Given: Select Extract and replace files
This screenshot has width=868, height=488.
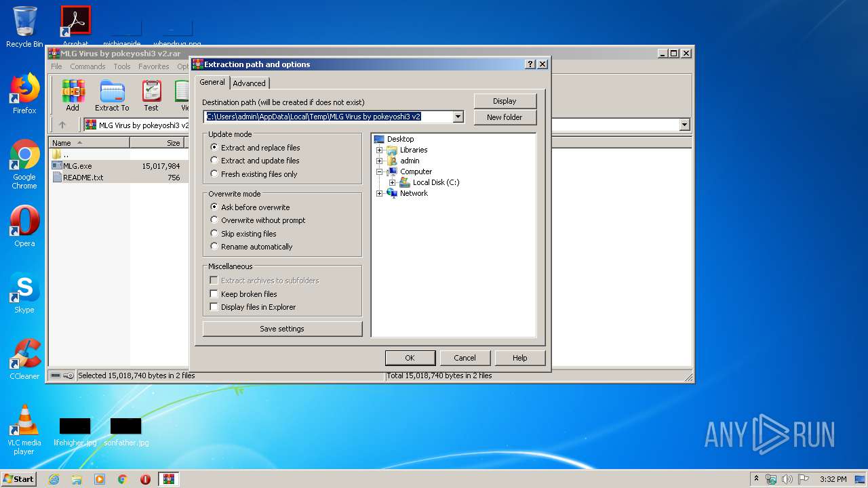Looking at the screenshot, I should (254, 148).
